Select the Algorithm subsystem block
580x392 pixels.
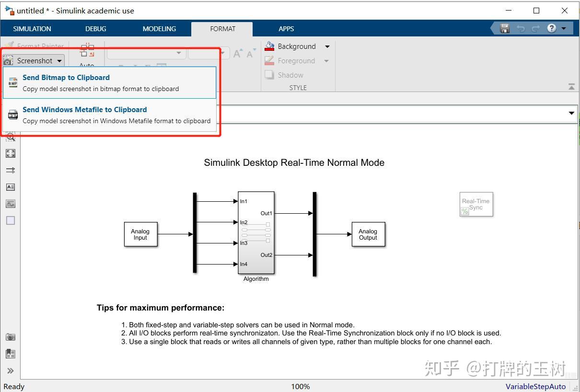point(256,233)
